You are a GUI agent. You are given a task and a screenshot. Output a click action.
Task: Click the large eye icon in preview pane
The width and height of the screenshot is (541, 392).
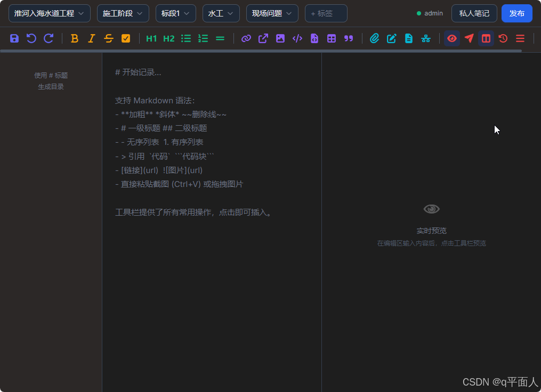431,209
